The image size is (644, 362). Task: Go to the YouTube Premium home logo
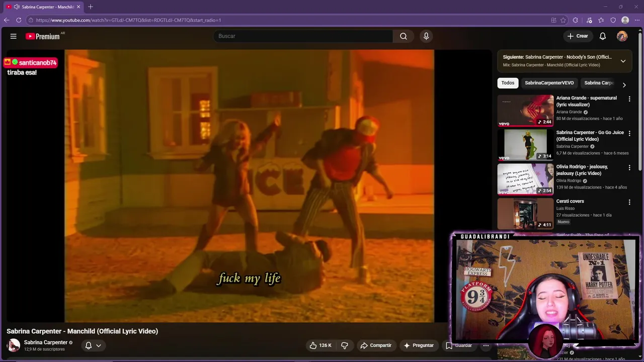coord(43,36)
